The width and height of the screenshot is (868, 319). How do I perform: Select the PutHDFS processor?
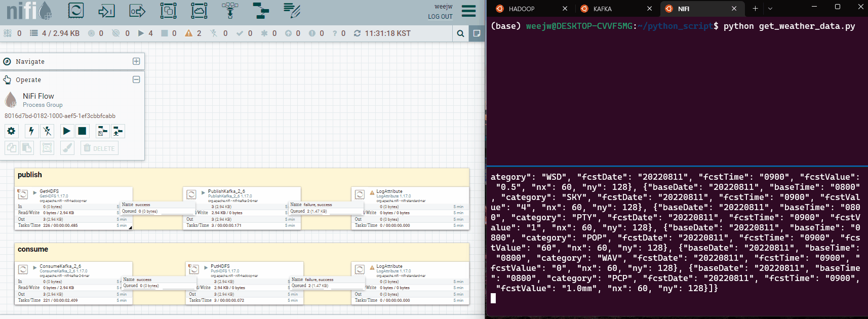click(245, 283)
